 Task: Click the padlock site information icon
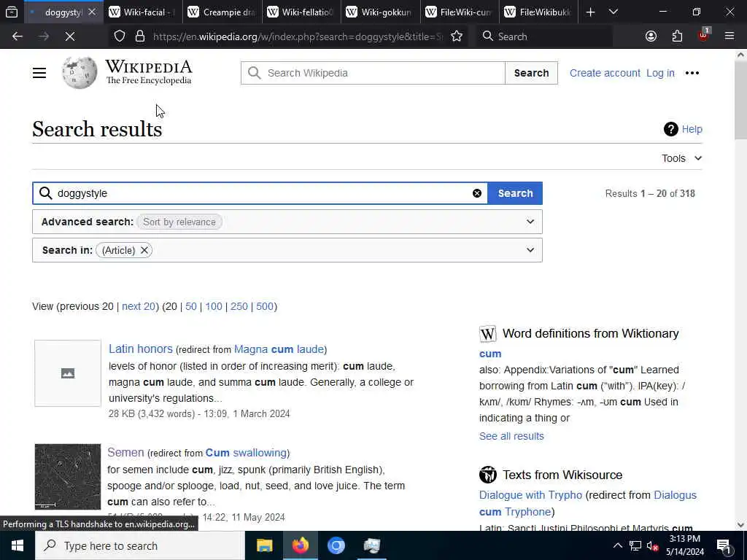point(139,36)
